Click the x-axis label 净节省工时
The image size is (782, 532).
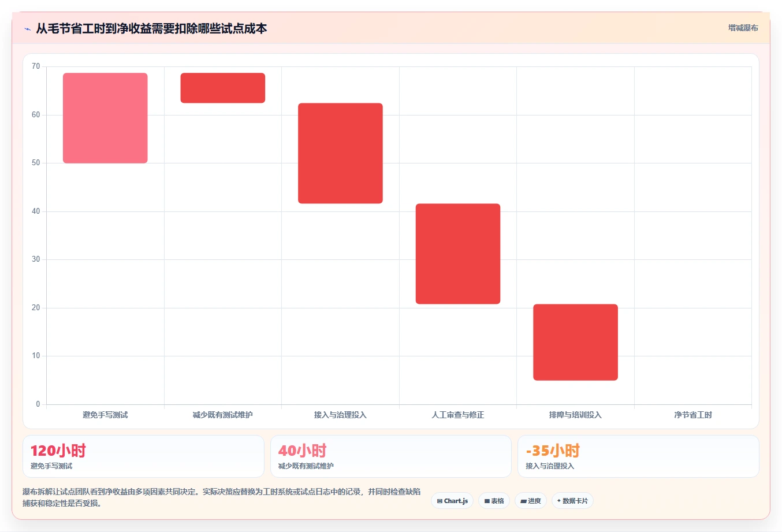point(693,415)
